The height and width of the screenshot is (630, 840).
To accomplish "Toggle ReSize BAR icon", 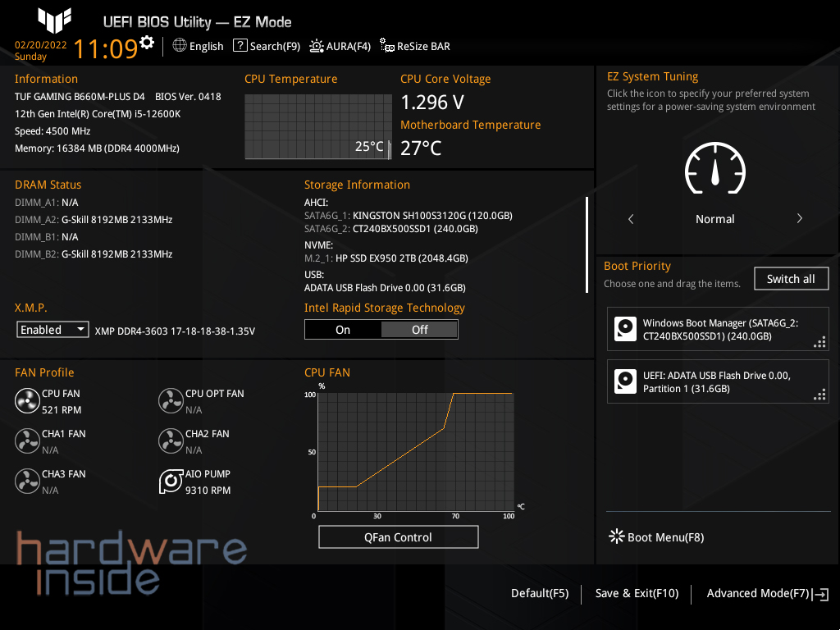I will coord(387,46).
